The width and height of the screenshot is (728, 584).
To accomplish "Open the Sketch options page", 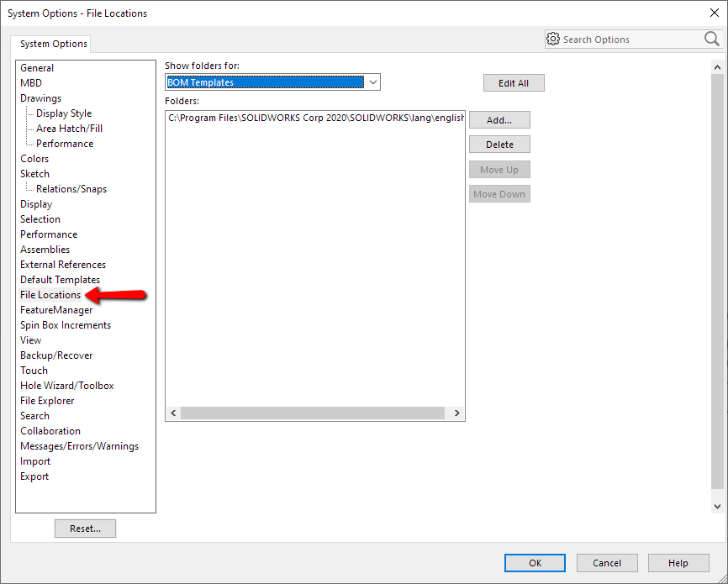I will [34, 174].
